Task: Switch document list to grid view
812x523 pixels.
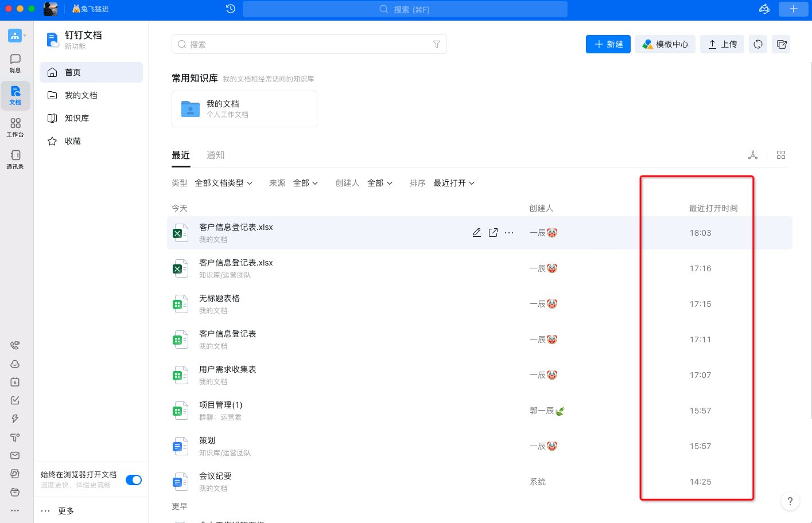Action: pyautogui.click(x=781, y=154)
